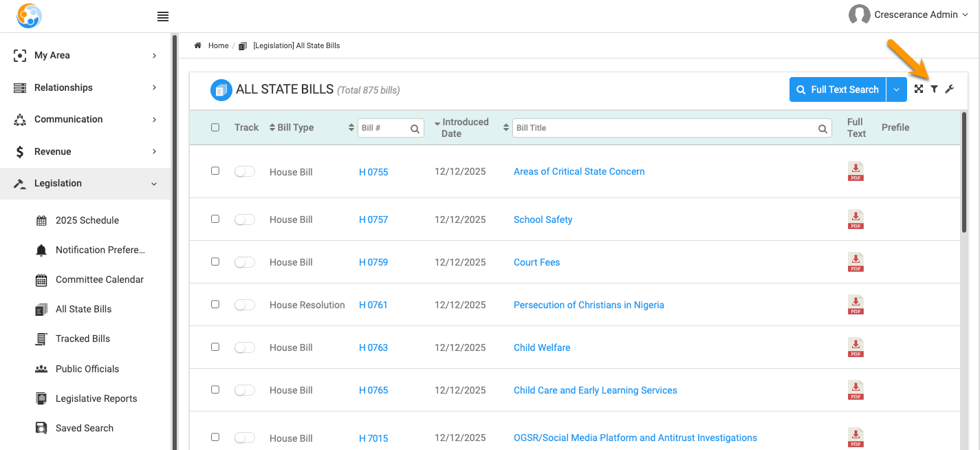Toggle tracking for bill H 0755
Screen dimensions: 980x450
point(245,171)
